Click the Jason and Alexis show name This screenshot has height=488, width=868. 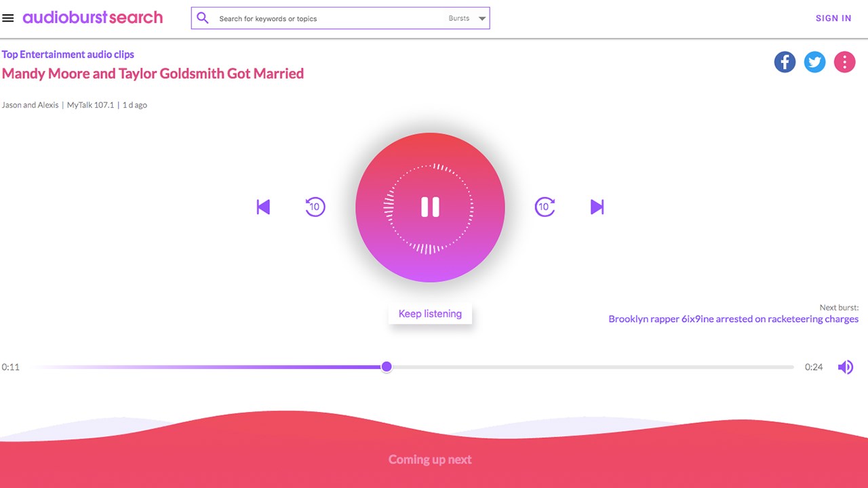(30, 105)
